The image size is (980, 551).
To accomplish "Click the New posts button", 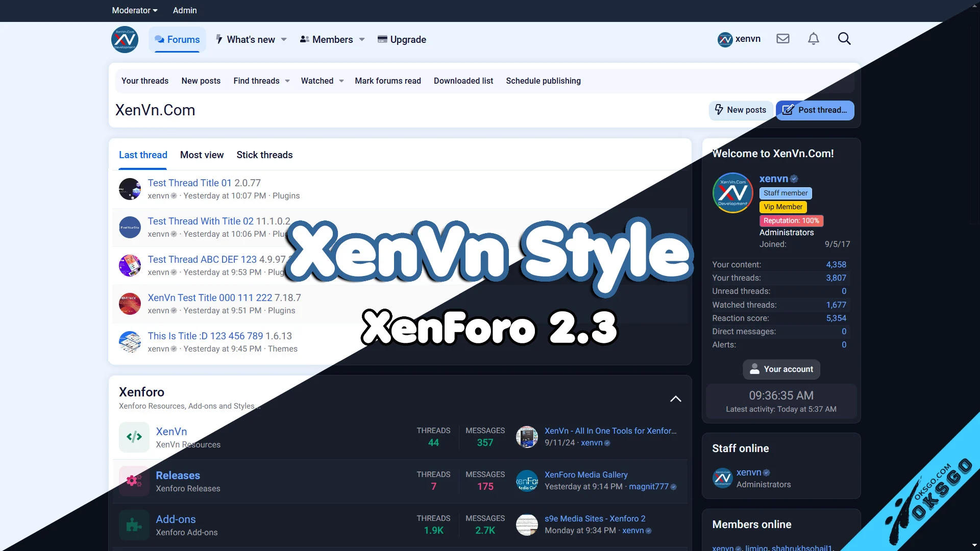I will coord(741,110).
